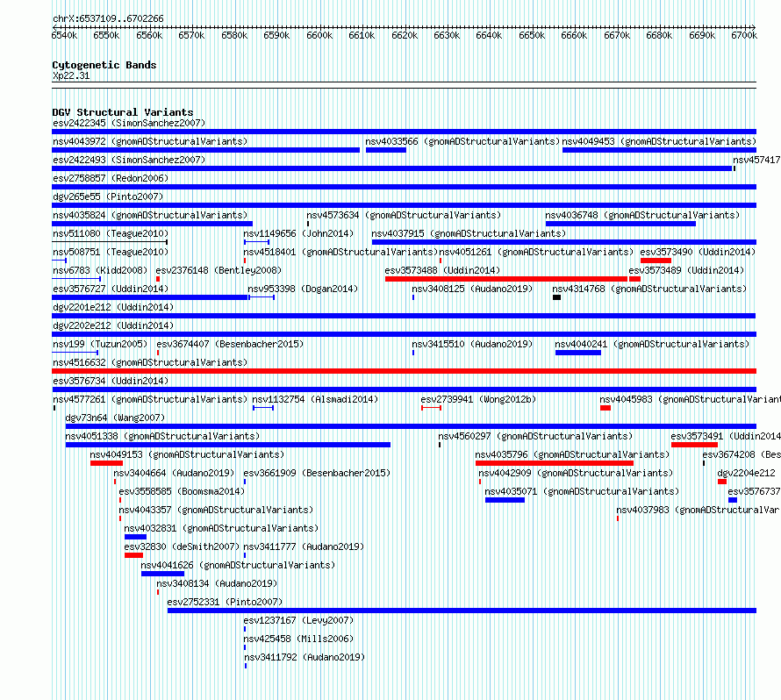The height and width of the screenshot is (700, 781).
Task: Open nsv3404664 (Audano2019) label
Action: coord(174,473)
